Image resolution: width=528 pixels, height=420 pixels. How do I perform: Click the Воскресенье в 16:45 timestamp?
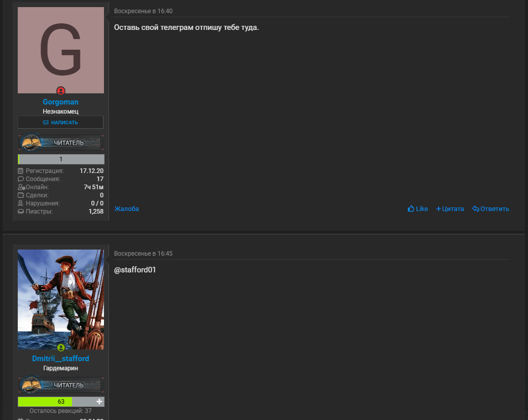pyautogui.click(x=144, y=253)
